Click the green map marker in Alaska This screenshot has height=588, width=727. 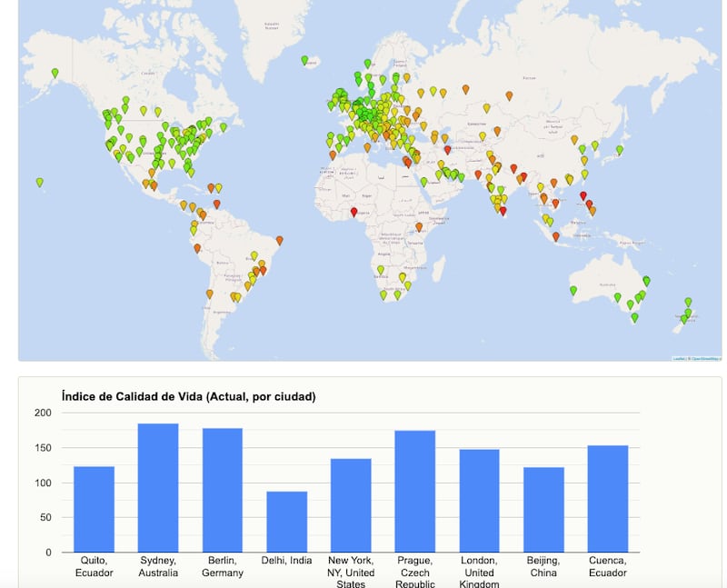pyautogui.click(x=55, y=72)
